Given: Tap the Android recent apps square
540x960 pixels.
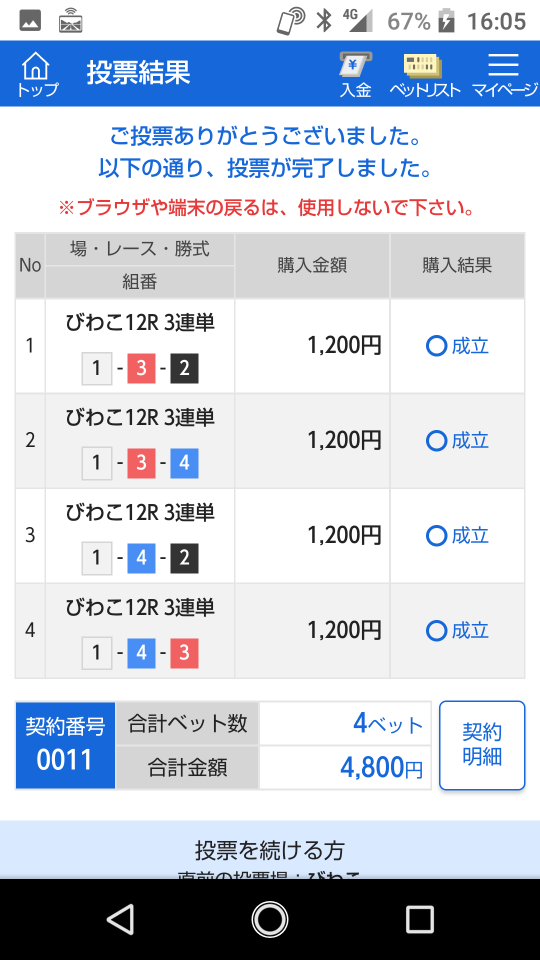Looking at the screenshot, I should [x=419, y=920].
